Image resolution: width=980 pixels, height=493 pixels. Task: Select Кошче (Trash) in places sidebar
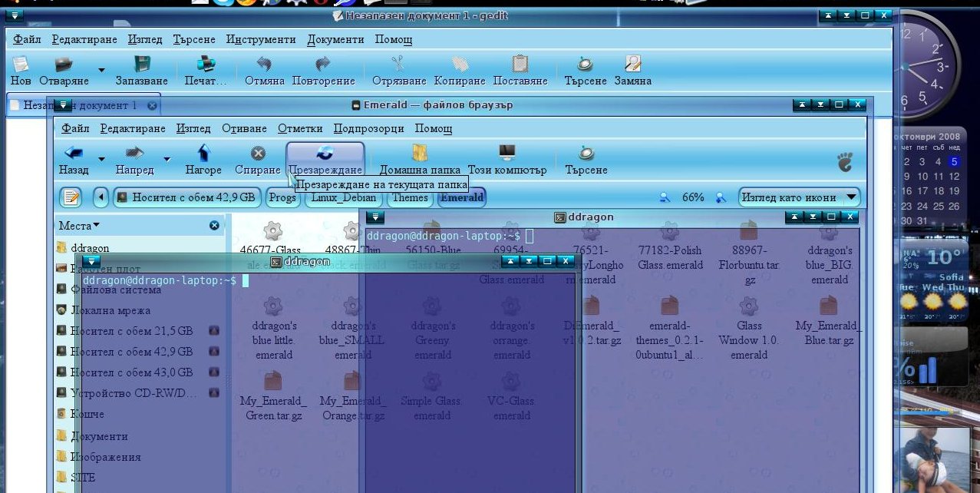87,414
